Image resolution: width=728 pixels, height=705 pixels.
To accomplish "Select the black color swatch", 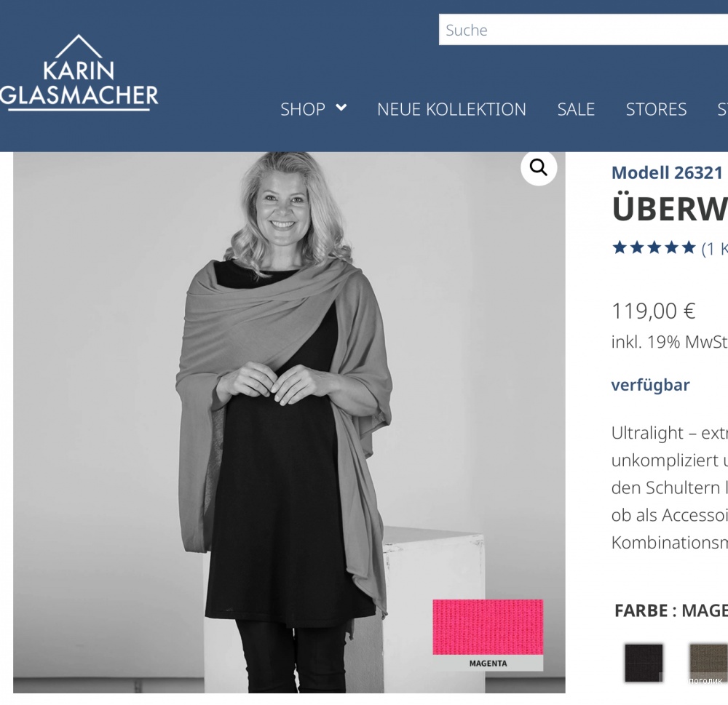I will point(644,662).
